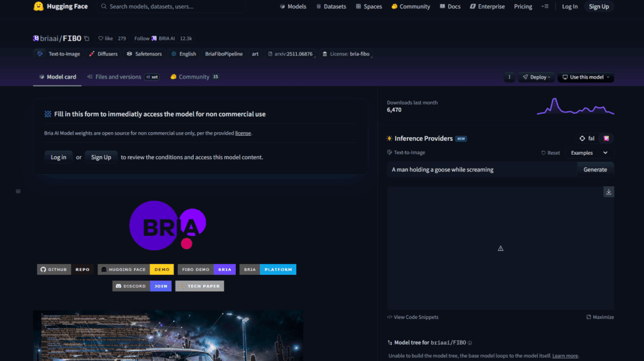
Task: Select the English language tag
Action: coord(184,54)
